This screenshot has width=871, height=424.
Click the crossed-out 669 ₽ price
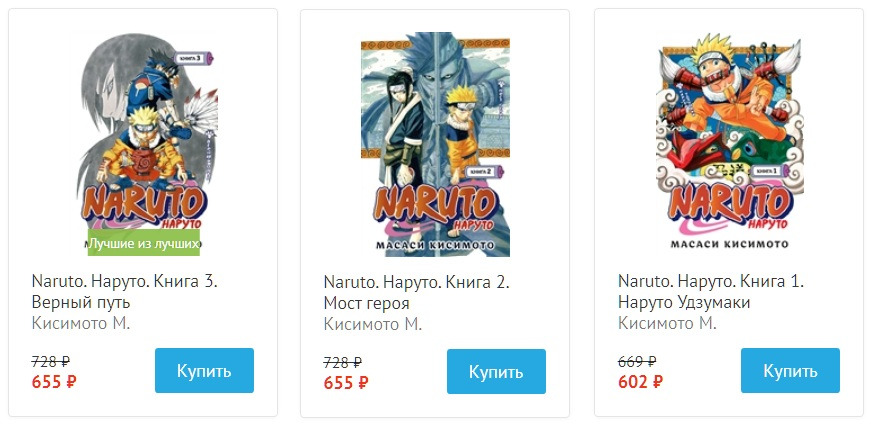point(637,361)
